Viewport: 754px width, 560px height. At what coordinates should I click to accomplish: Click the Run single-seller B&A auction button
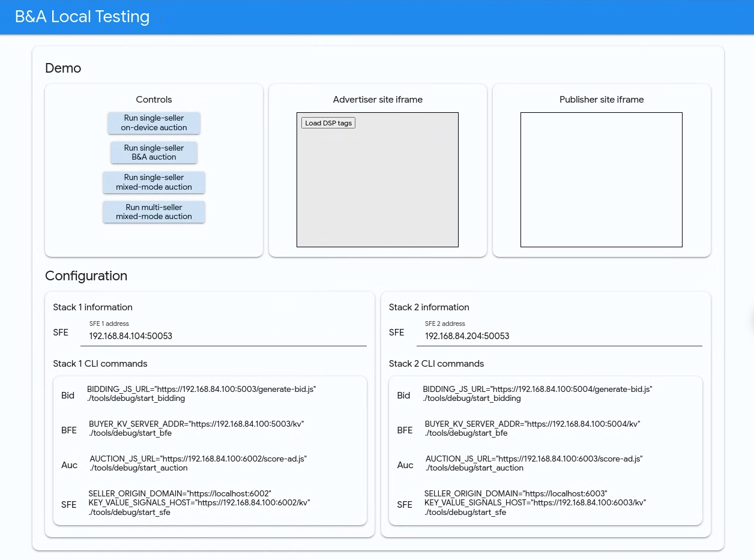(154, 152)
